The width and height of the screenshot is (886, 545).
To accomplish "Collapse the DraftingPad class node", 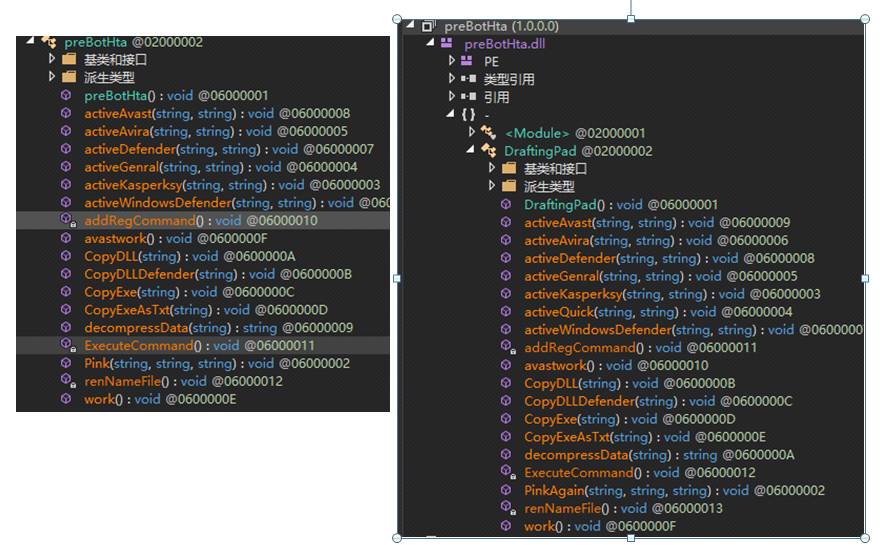I will 471,151.
